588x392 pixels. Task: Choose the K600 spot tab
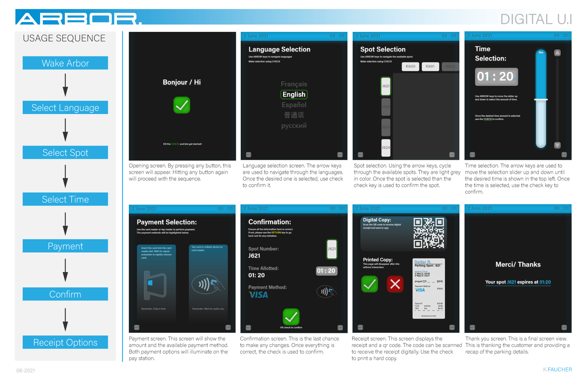(x=410, y=66)
